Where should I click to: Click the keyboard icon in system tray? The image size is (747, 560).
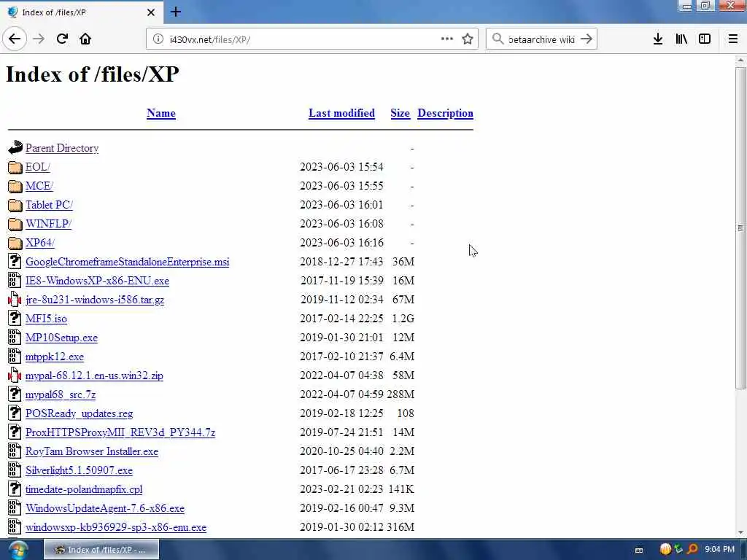(639, 550)
